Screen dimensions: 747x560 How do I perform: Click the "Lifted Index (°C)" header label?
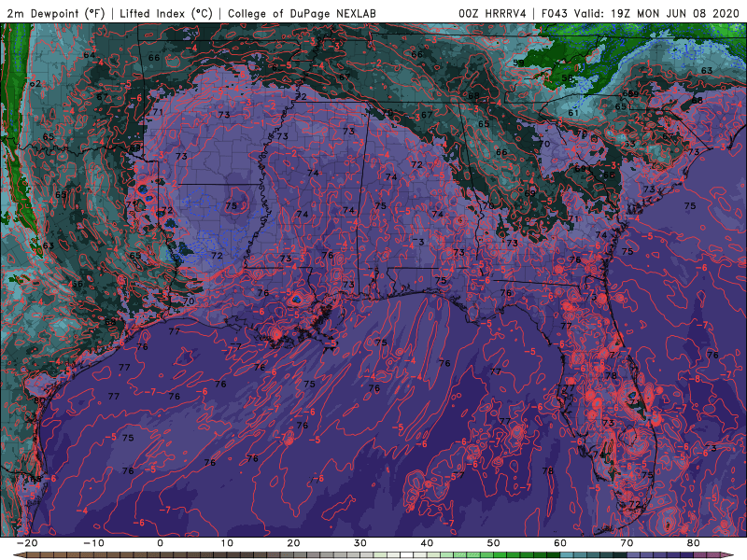click(x=166, y=13)
